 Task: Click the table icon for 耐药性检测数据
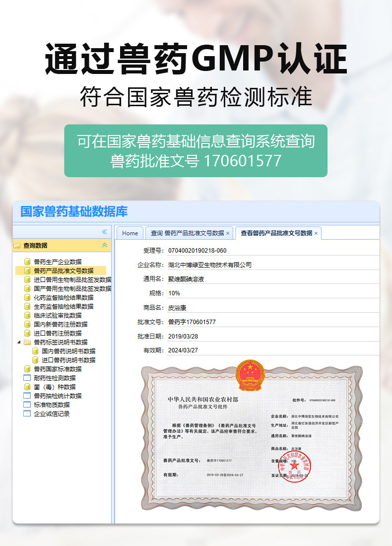click(x=27, y=378)
